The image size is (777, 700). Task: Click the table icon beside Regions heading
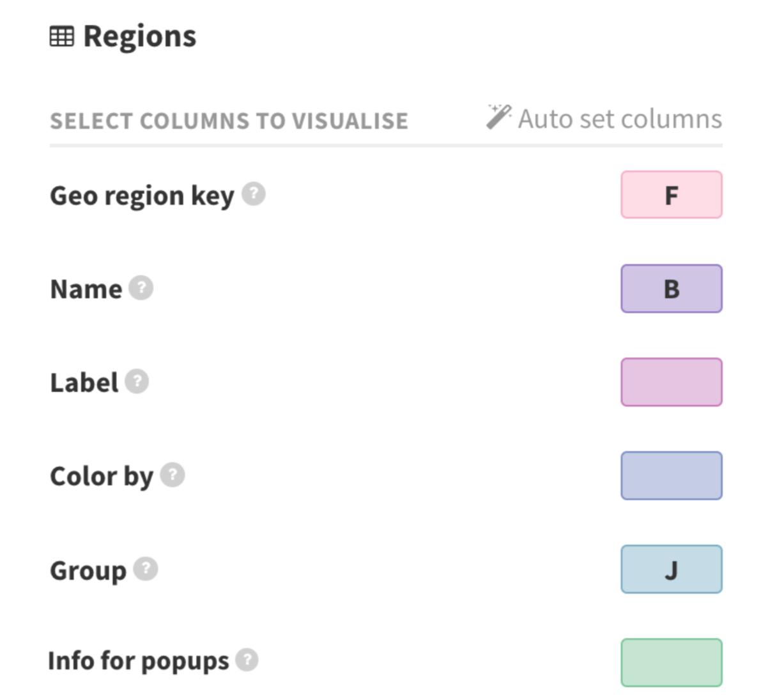pos(61,36)
